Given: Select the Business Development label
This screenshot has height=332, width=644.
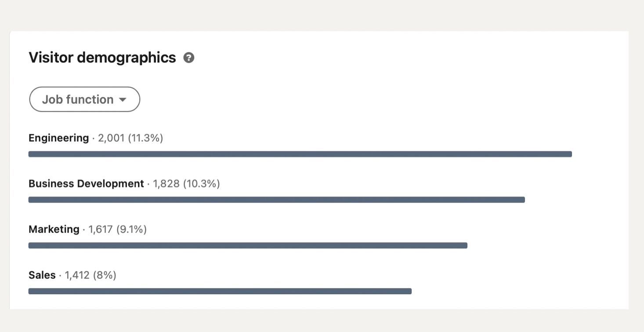Looking at the screenshot, I should pyautogui.click(x=86, y=184).
